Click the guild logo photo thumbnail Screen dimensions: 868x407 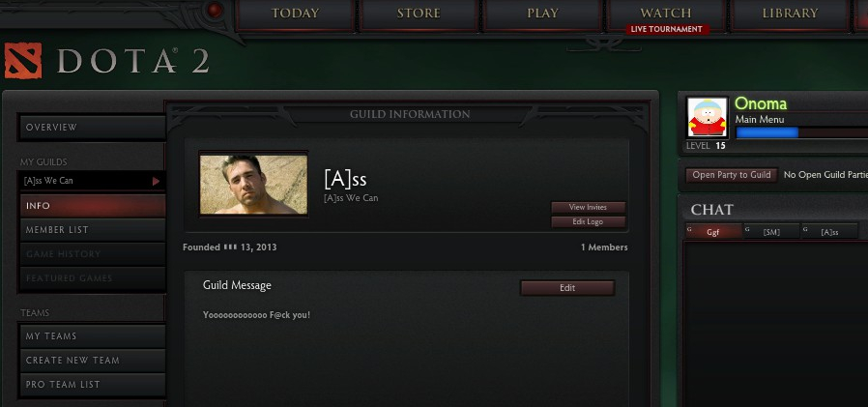click(x=253, y=185)
